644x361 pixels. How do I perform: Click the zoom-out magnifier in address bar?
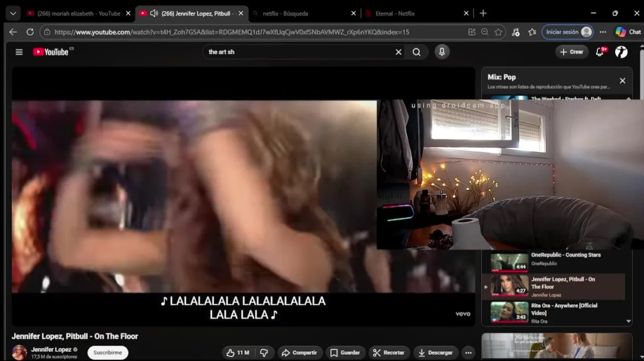(x=485, y=32)
